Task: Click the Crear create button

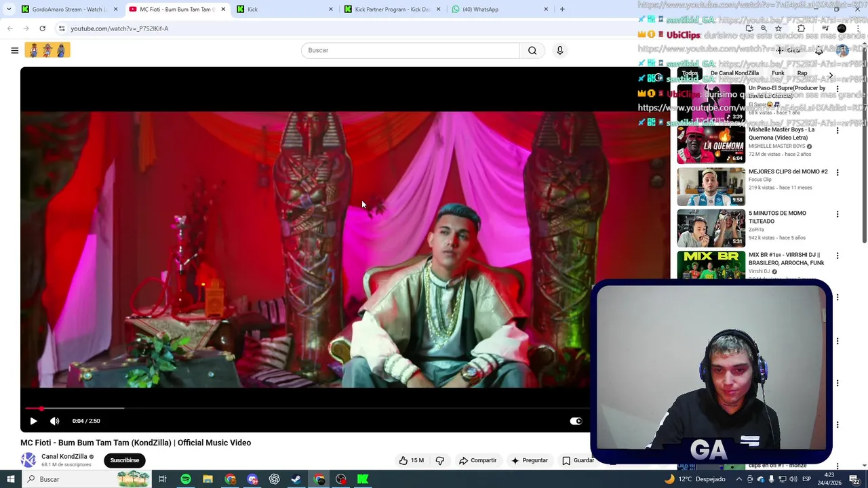Action: point(789,50)
